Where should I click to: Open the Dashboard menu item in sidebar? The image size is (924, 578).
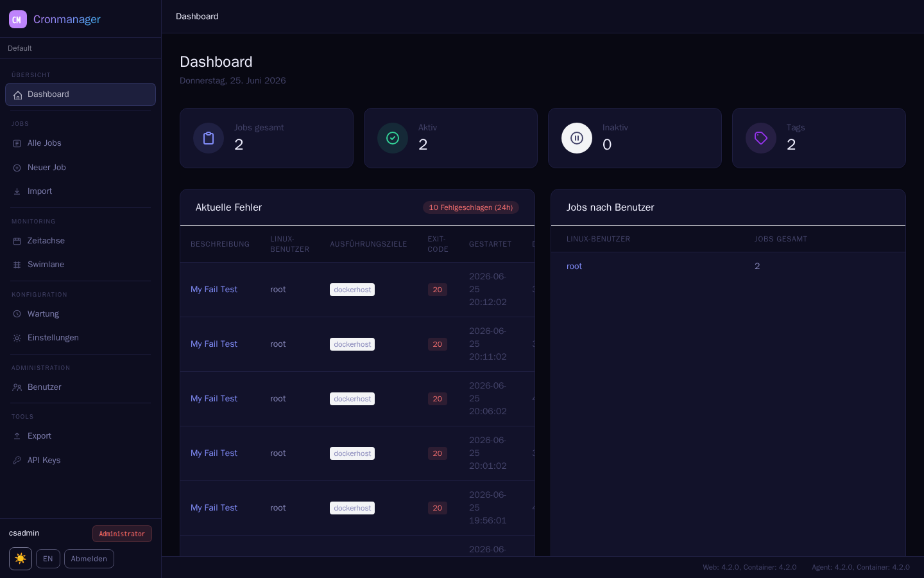coord(80,94)
